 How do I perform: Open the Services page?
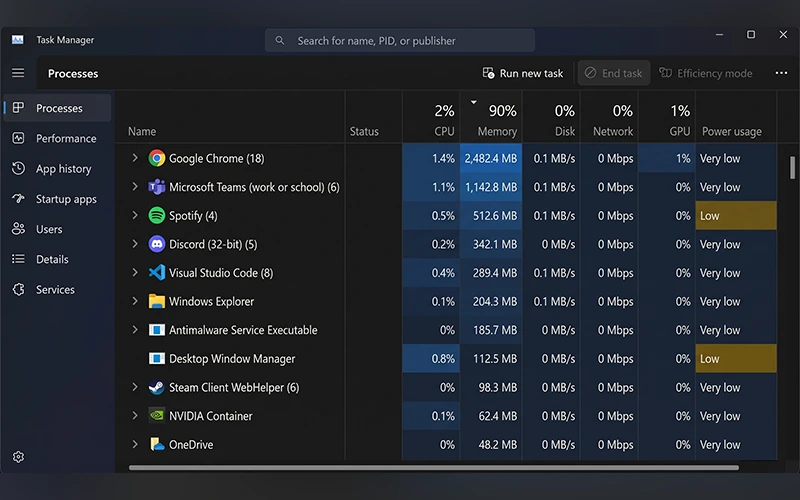click(x=57, y=289)
